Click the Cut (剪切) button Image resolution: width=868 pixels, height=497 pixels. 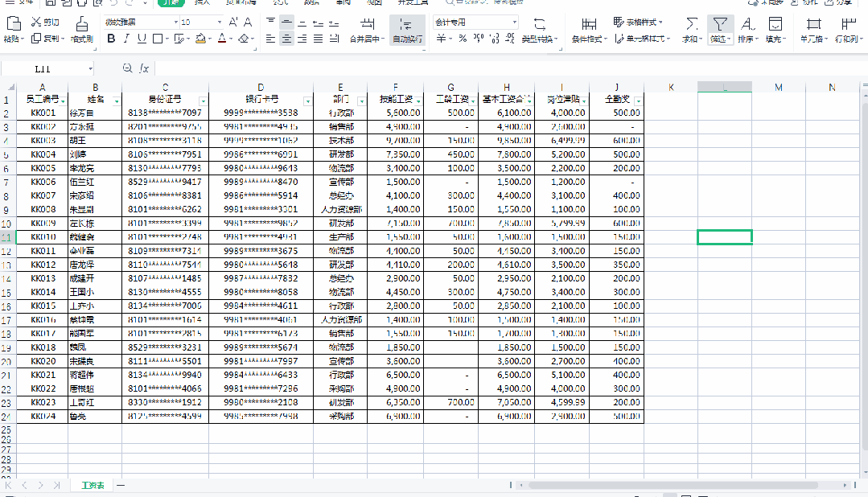(x=46, y=22)
